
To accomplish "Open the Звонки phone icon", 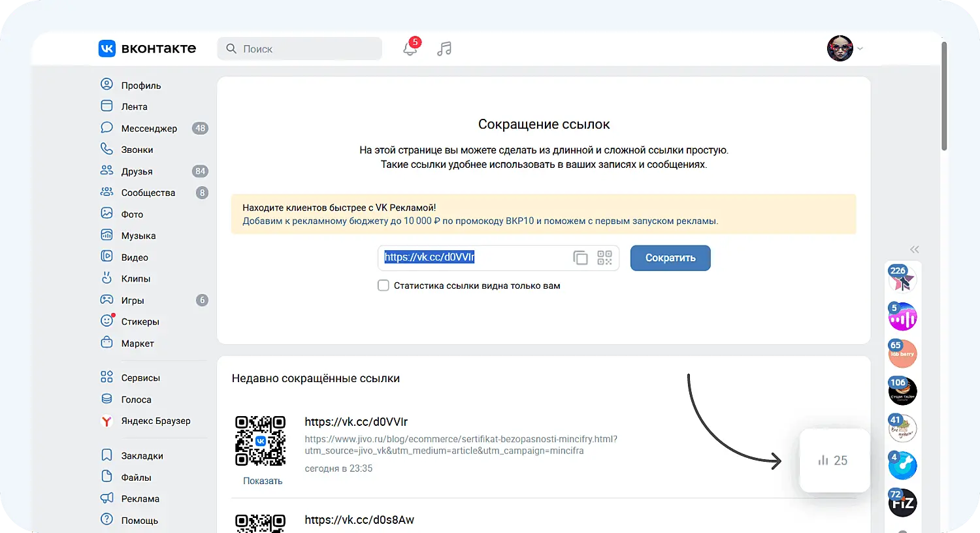I will point(106,149).
